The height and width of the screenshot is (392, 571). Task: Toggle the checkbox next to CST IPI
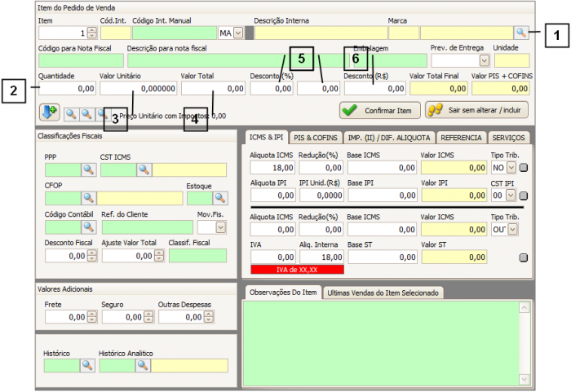click(x=523, y=196)
